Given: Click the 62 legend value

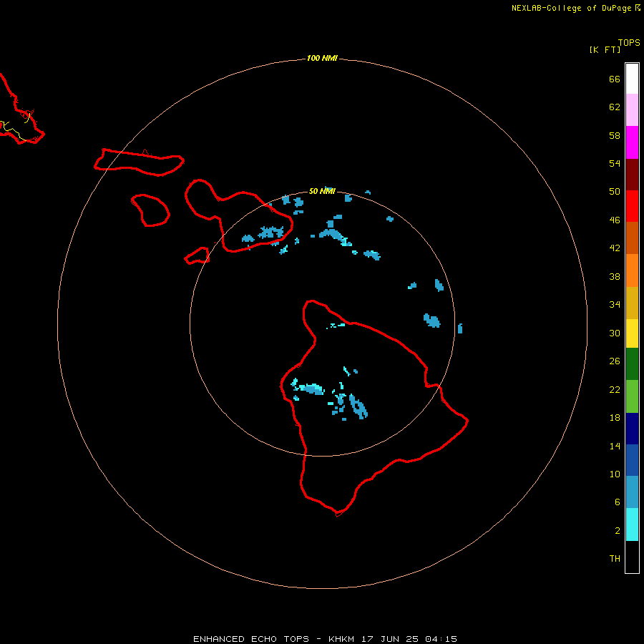Looking at the screenshot, I should [615, 107].
